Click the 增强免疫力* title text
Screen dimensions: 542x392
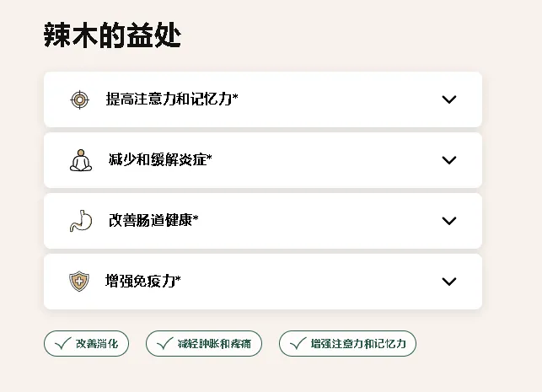click(x=143, y=282)
